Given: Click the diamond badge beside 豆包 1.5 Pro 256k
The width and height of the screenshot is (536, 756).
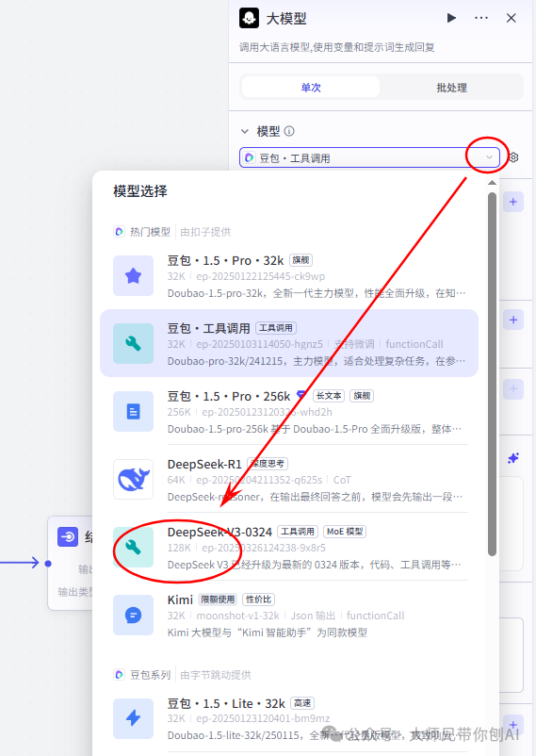Looking at the screenshot, I should 301,395.
